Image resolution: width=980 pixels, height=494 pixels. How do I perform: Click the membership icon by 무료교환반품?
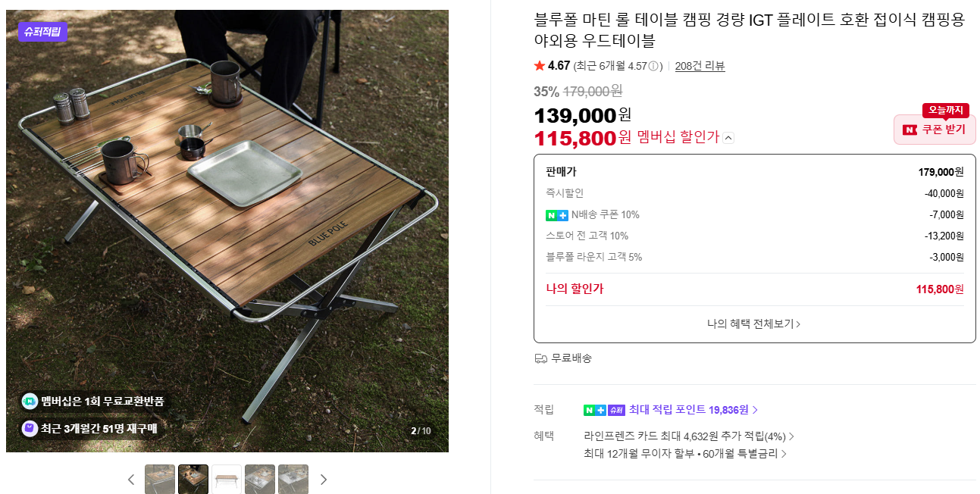30,402
